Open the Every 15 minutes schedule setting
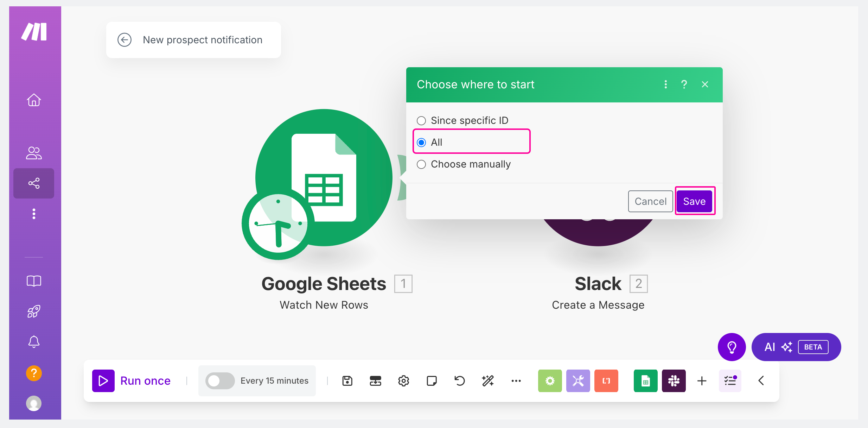868x428 pixels. pos(274,381)
